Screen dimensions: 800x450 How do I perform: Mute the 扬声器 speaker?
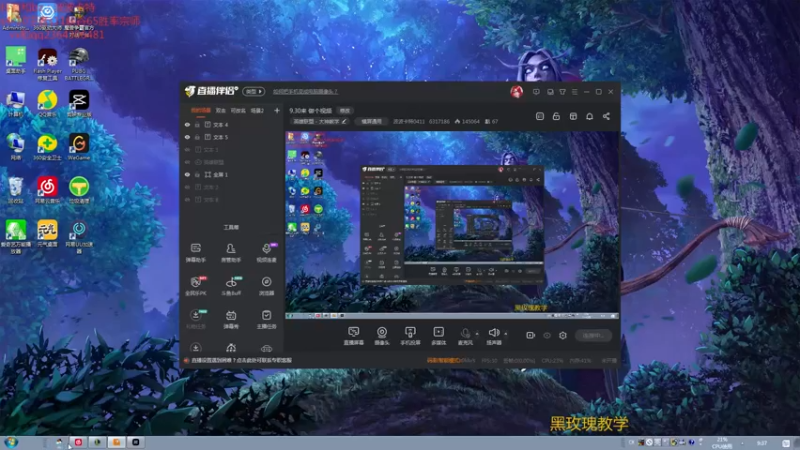tap(493, 336)
